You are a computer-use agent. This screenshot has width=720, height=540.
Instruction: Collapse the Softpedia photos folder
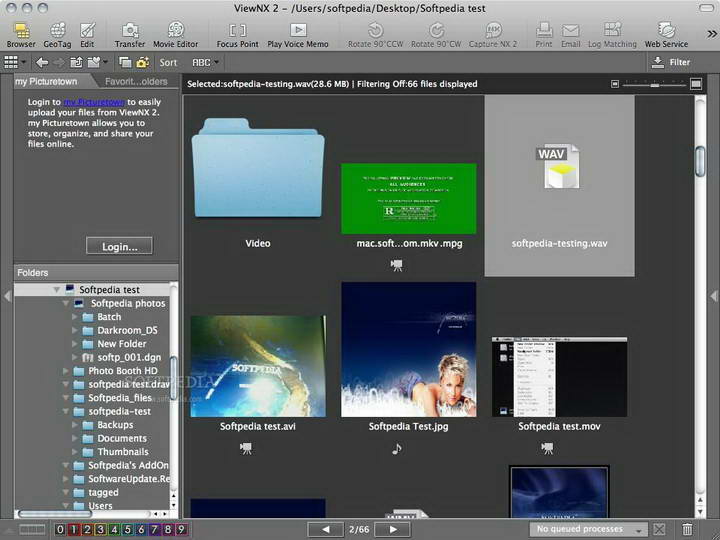[x=66, y=303]
